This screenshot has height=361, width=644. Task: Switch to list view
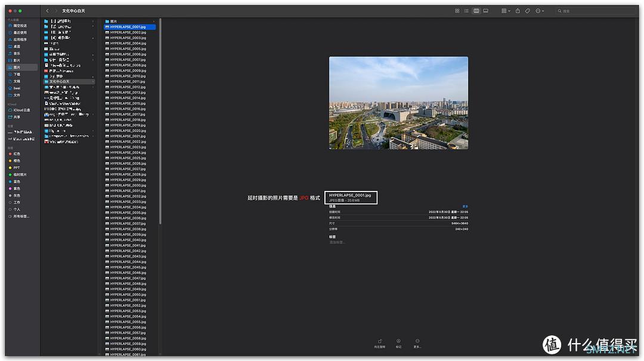466,11
